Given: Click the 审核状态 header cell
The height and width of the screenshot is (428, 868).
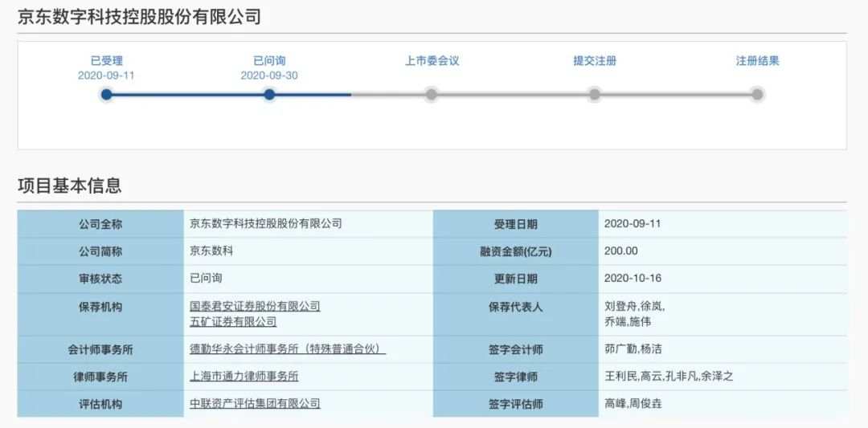Looking at the screenshot, I should [x=100, y=279].
